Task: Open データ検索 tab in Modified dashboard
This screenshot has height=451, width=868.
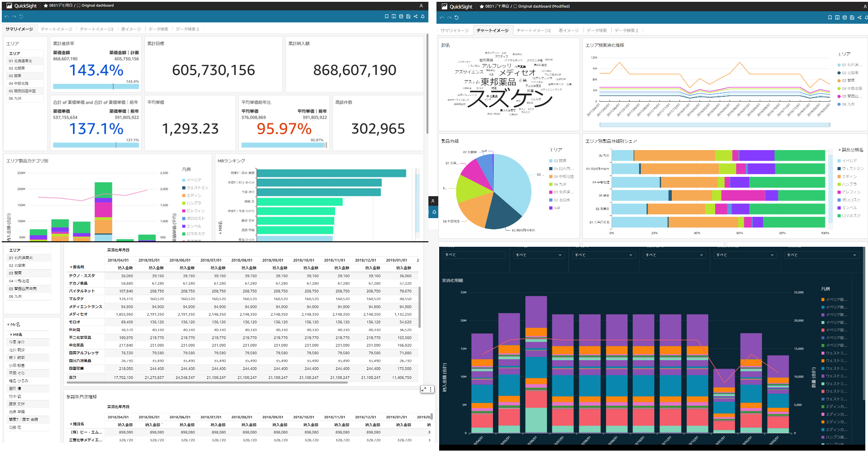Action: (x=596, y=30)
